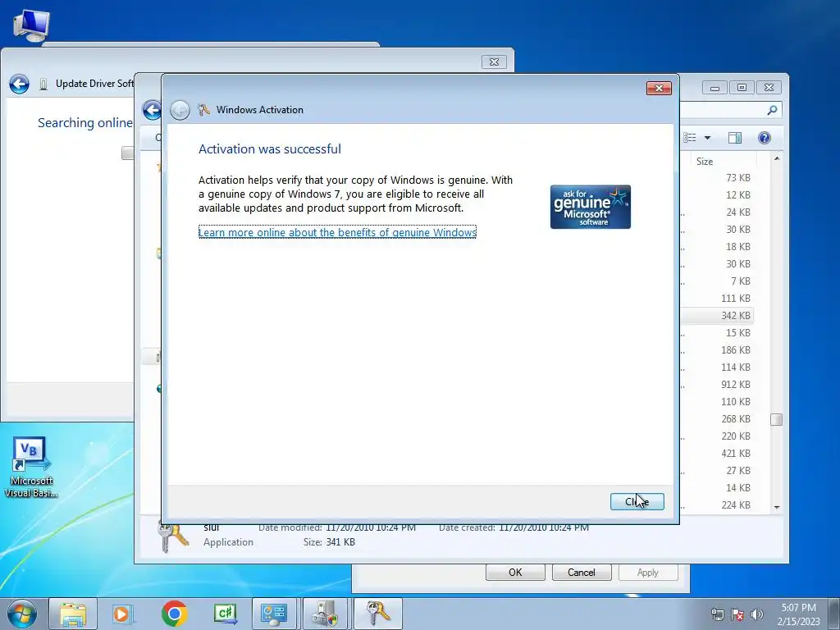Open Windows Explorer from taskbar
The width and height of the screenshot is (840, 630).
pyautogui.click(x=73, y=614)
